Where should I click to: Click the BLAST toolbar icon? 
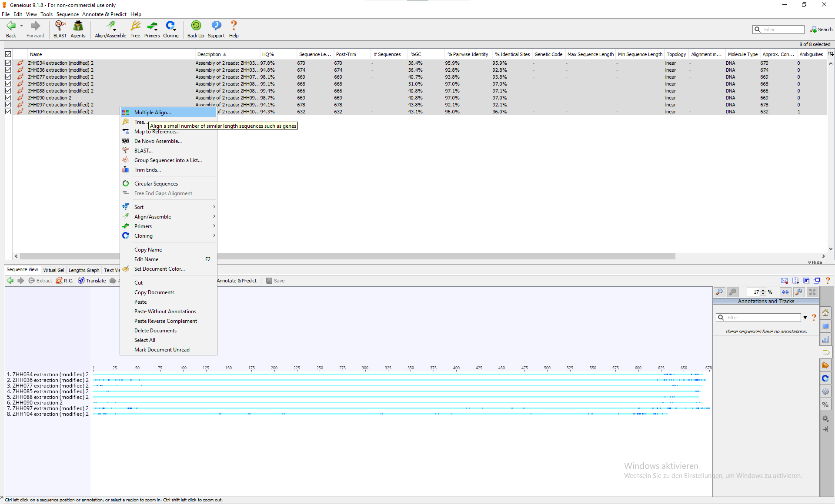point(60,29)
